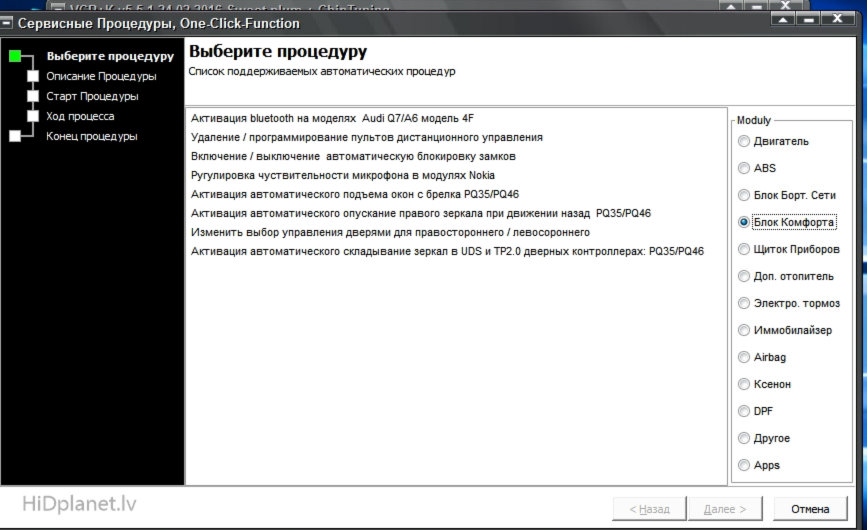Click the window system menu icon in title bar
This screenshot has height=530, width=867.
(9, 22)
